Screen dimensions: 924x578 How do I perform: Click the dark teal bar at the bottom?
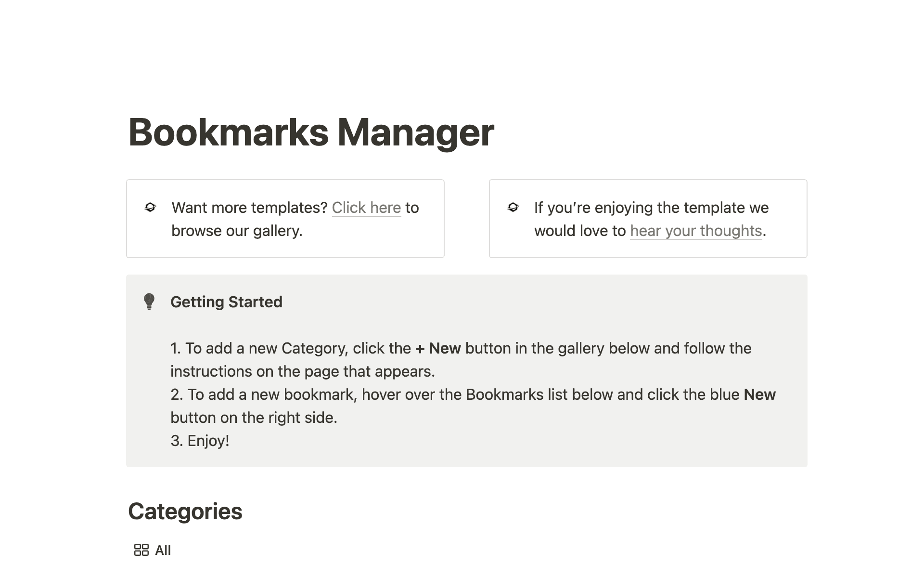[x=462, y=568]
